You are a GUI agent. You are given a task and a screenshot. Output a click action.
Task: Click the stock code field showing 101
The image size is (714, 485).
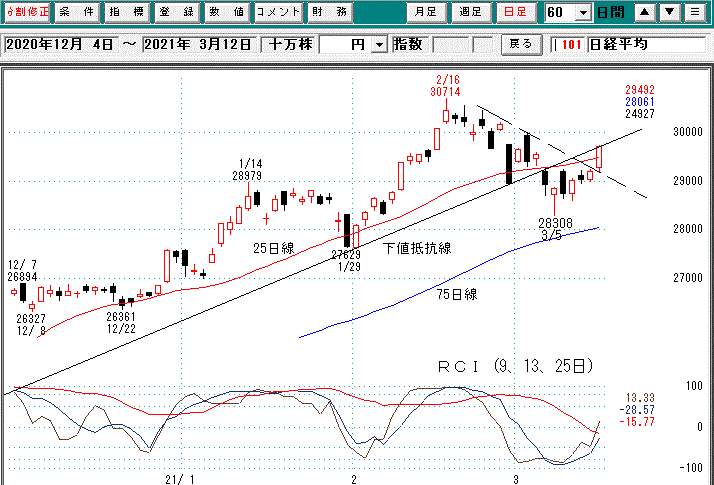pos(569,45)
